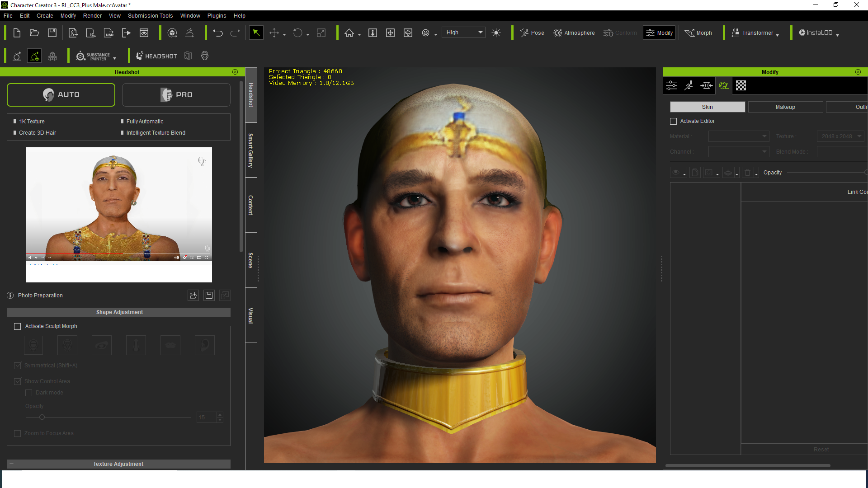The height and width of the screenshot is (488, 868).
Task: Click the Shape Adjustment opacity value field
Action: tap(206, 418)
